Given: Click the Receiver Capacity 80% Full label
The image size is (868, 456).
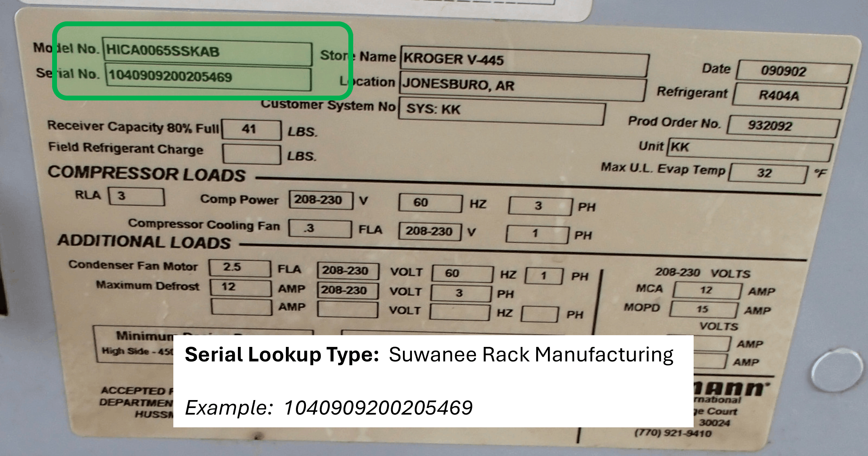Looking at the screenshot, I should [133, 127].
